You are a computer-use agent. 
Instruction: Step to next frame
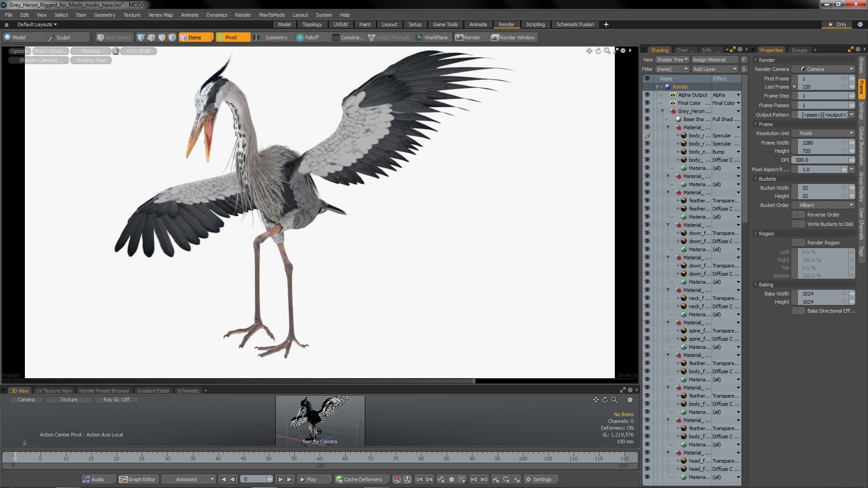tap(279, 479)
